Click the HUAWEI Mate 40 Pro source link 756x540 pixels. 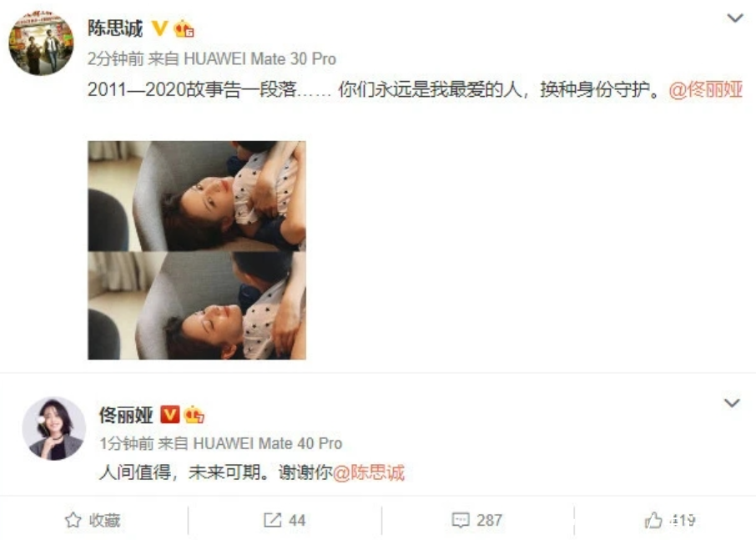tap(268, 443)
